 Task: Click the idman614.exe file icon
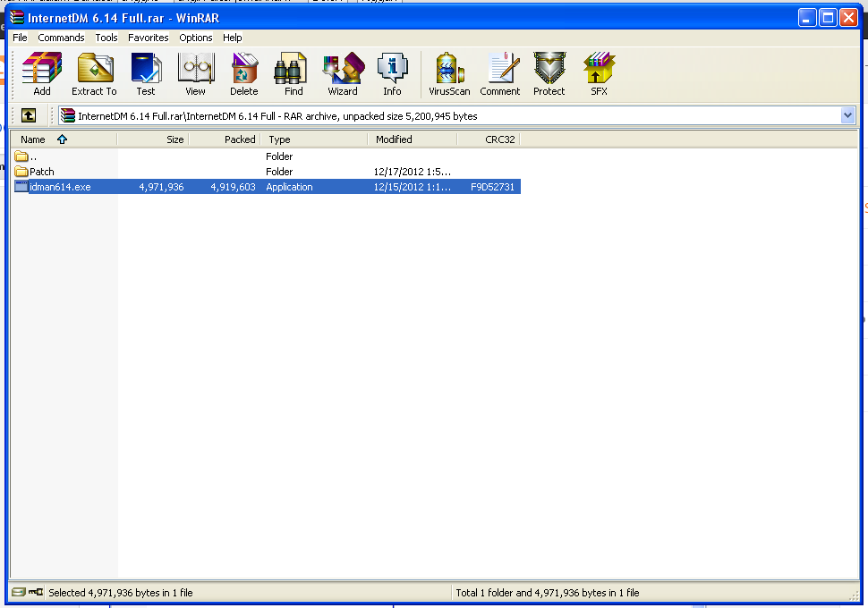pyautogui.click(x=21, y=187)
